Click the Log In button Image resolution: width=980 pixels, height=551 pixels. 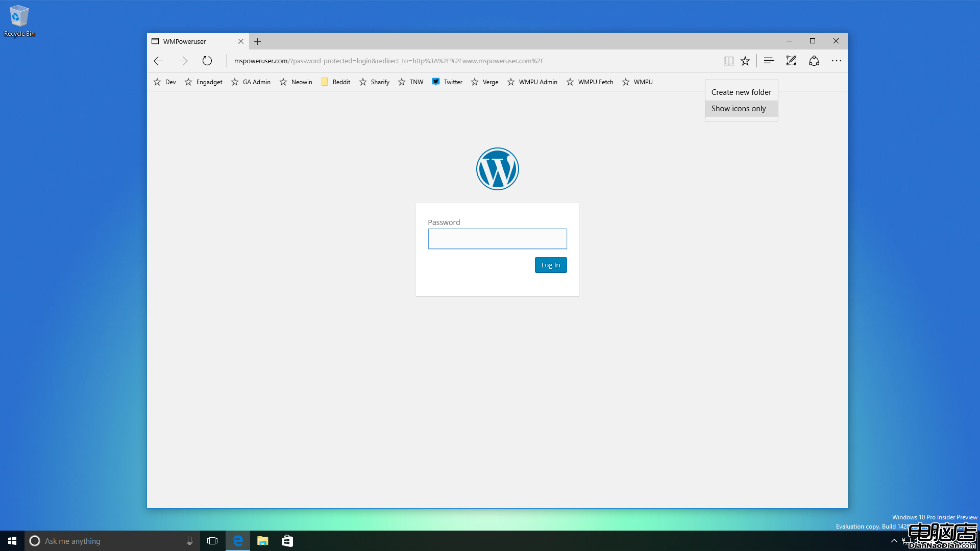coord(551,265)
